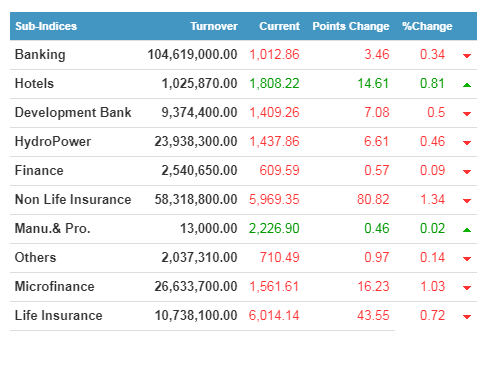Select the Development Bank sub-index name
483x372 pixels.
pyautogui.click(x=73, y=113)
